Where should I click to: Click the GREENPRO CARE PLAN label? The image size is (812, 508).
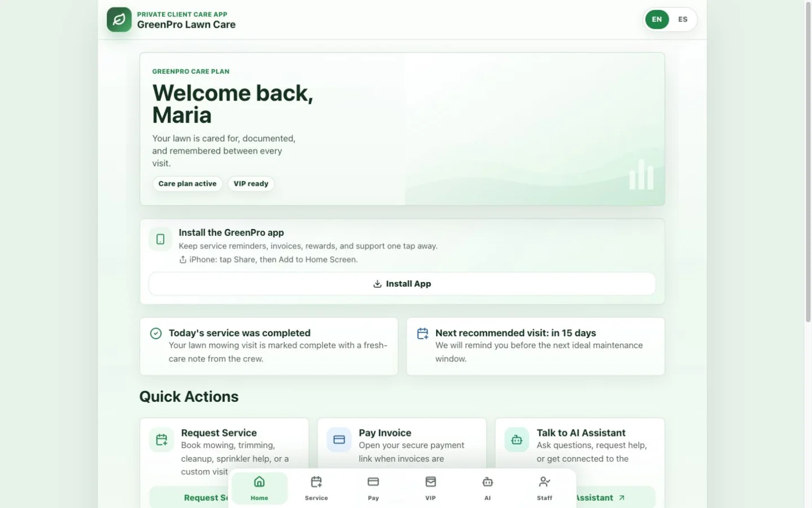[191, 72]
